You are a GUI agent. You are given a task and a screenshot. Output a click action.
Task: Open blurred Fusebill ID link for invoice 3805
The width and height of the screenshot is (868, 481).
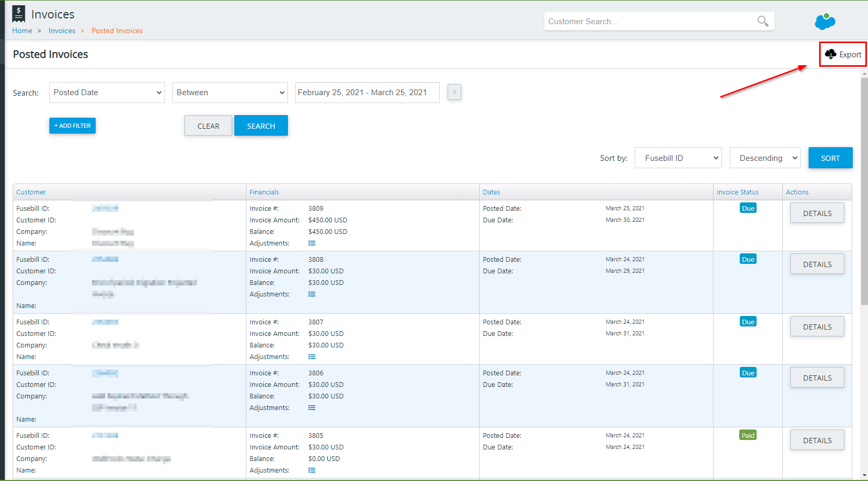(105, 436)
